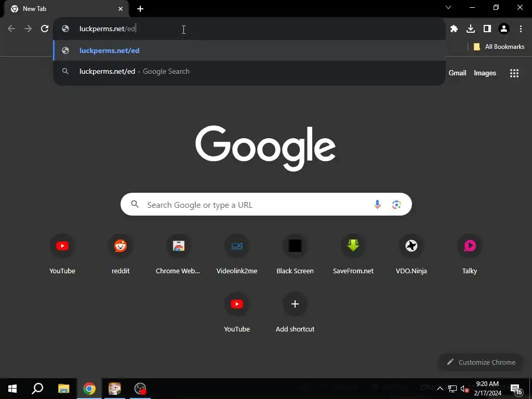Select the New Tab tab
Image resolution: width=532 pixels, height=399 pixels.
click(x=66, y=9)
